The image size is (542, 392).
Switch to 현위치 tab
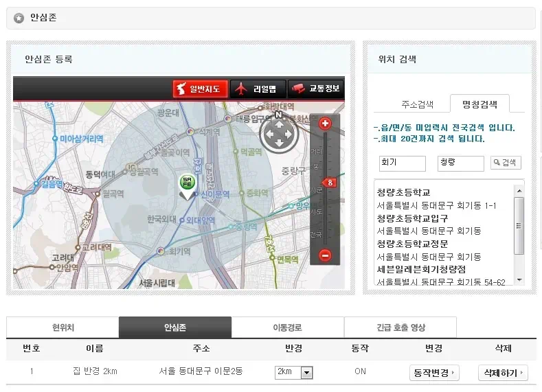[x=63, y=327]
